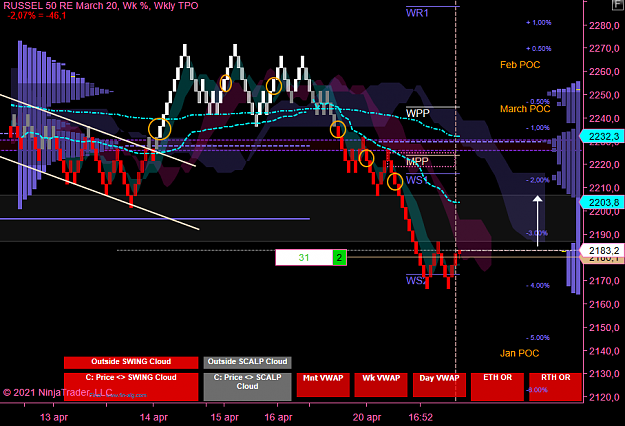
Task: Click the + 0.50% level label
Action: pyautogui.click(x=539, y=49)
